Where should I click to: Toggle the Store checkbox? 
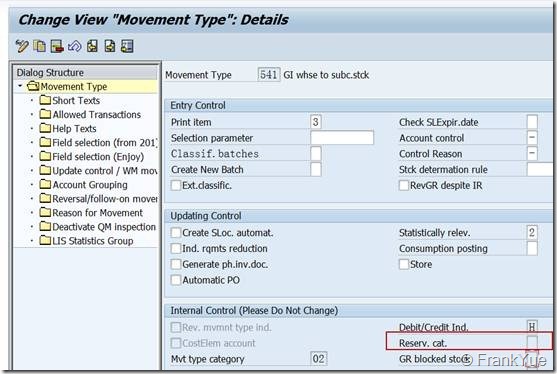(x=404, y=264)
